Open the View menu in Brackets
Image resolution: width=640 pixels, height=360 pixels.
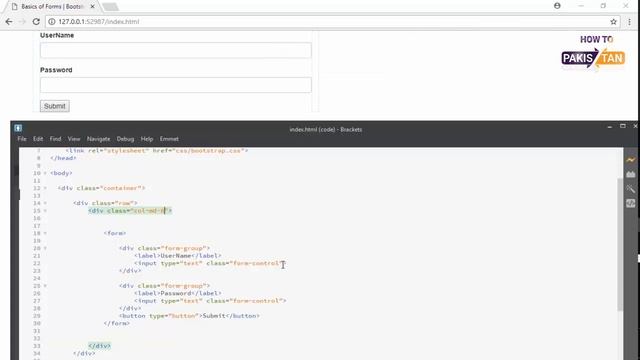pyautogui.click(x=74, y=139)
